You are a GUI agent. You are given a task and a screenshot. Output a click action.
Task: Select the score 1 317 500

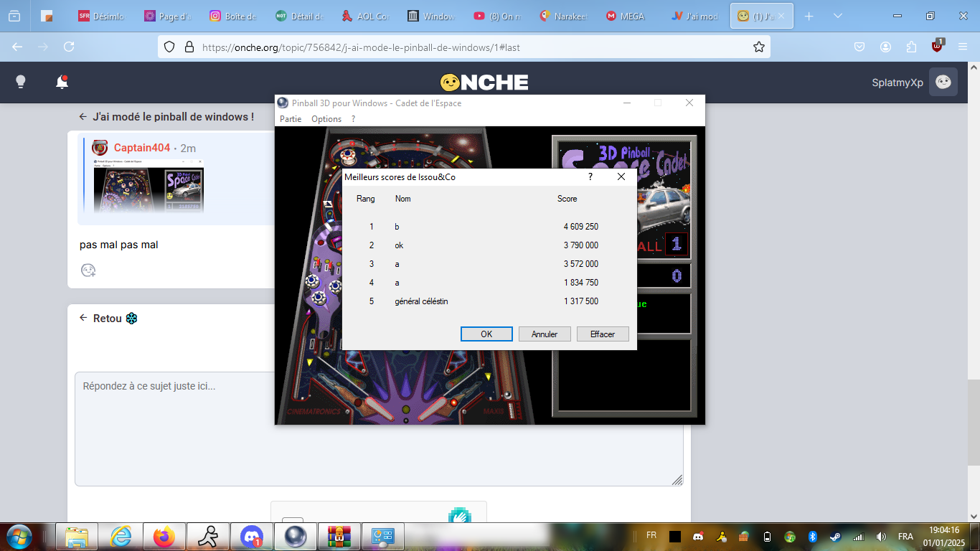point(581,301)
